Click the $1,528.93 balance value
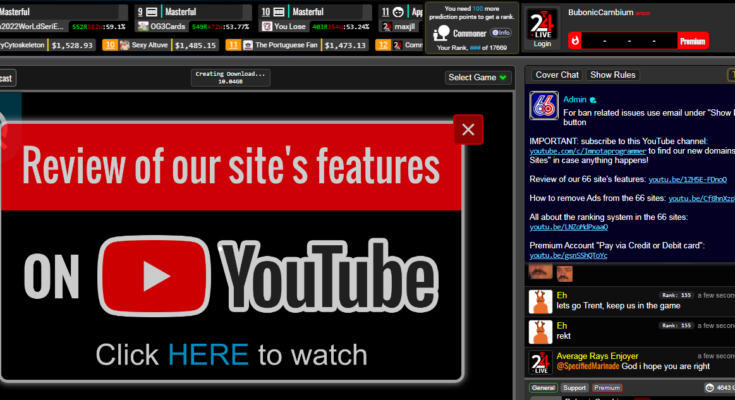 (72, 45)
